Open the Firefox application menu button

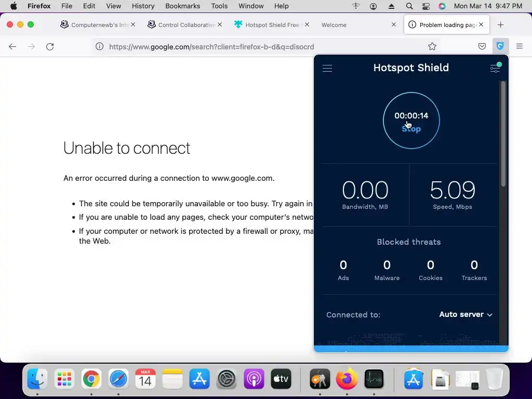click(x=520, y=46)
